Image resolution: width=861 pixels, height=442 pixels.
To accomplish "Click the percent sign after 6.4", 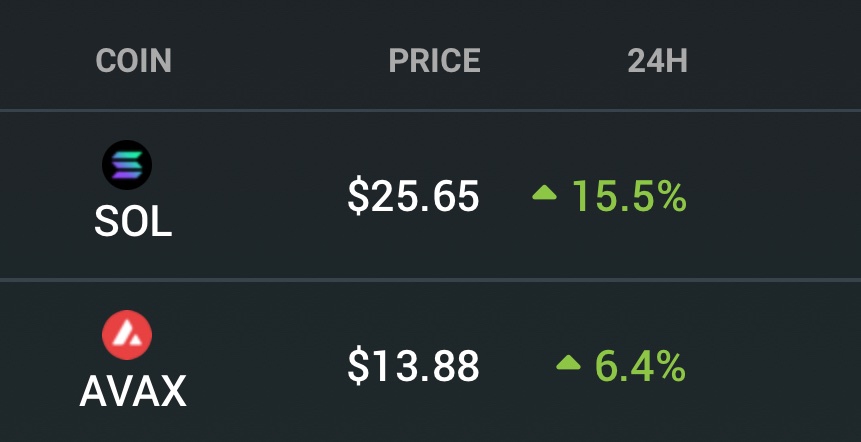I will pos(673,367).
